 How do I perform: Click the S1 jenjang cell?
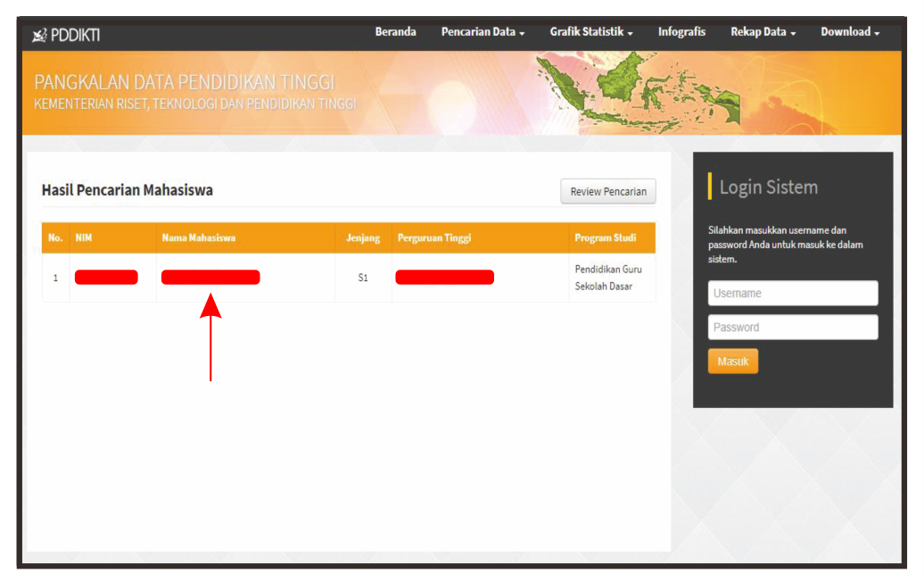(x=363, y=278)
